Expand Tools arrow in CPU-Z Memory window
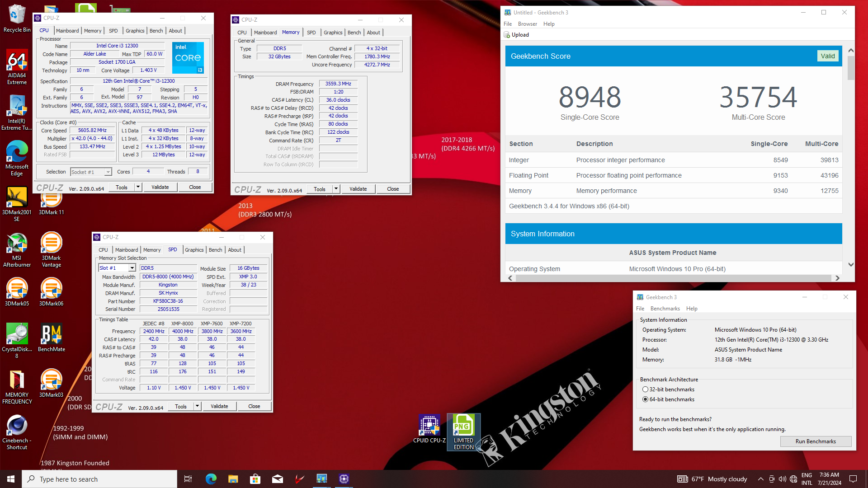This screenshot has width=868, height=488. tap(336, 189)
